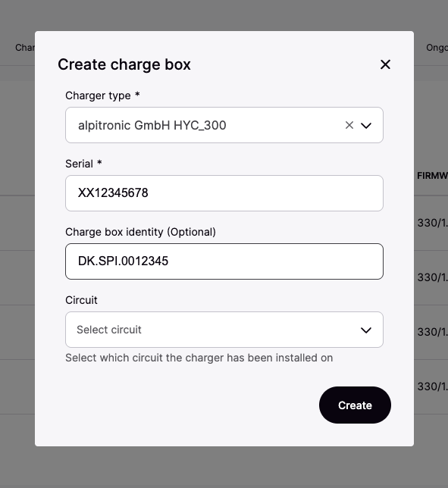The width and height of the screenshot is (448, 488).
Task: Open the alpitronic GmbH HYC_300 selection field
Action: tap(224, 125)
